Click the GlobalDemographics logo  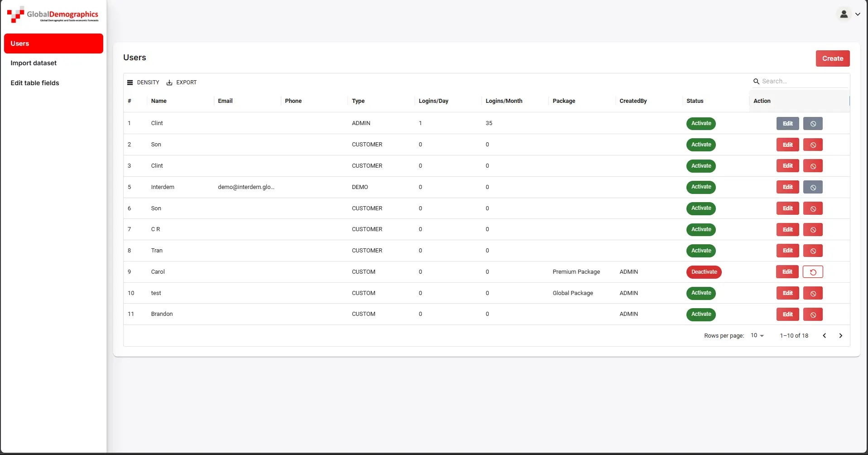click(53, 15)
